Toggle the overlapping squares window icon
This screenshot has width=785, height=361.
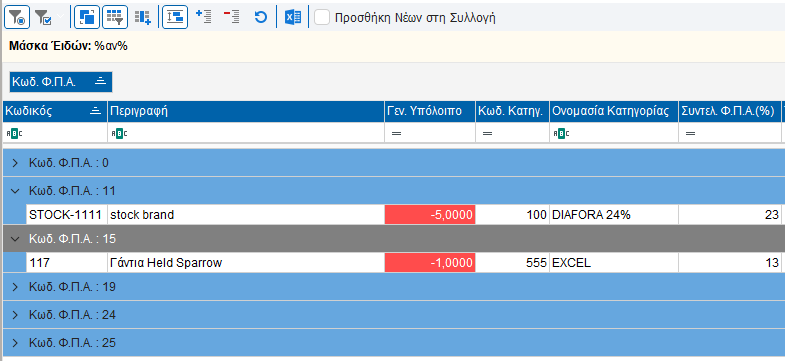(87, 18)
